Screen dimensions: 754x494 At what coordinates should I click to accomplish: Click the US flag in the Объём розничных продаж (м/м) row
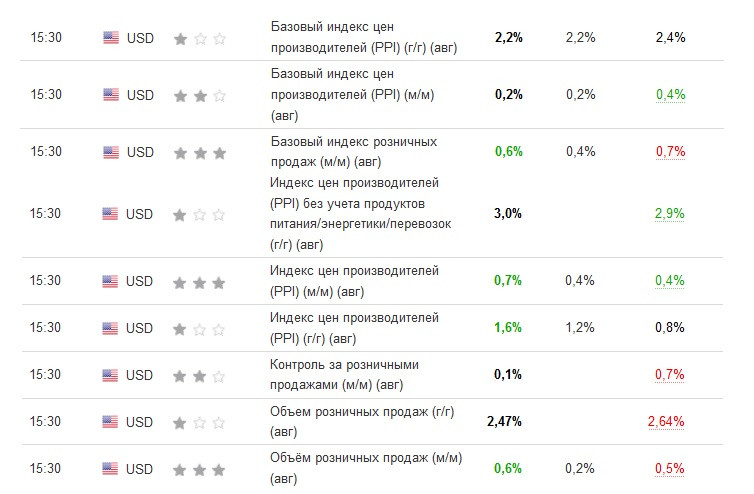pos(110,469)
